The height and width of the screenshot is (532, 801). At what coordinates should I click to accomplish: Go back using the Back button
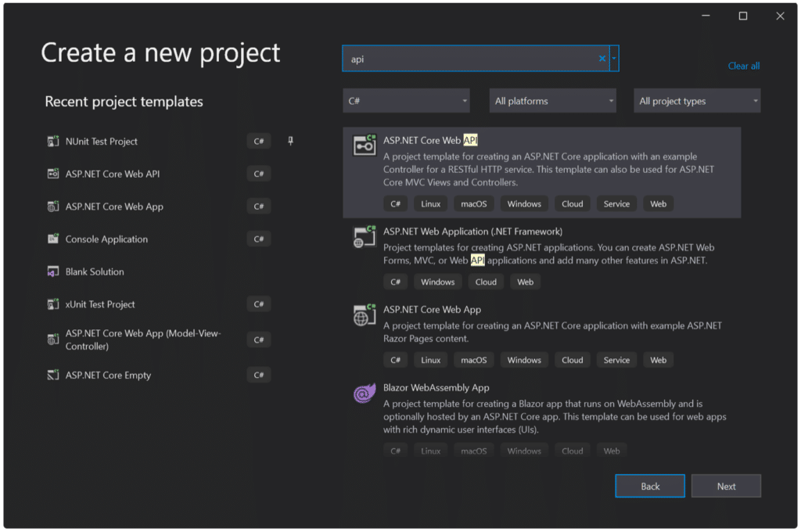[x=650, y=486]
